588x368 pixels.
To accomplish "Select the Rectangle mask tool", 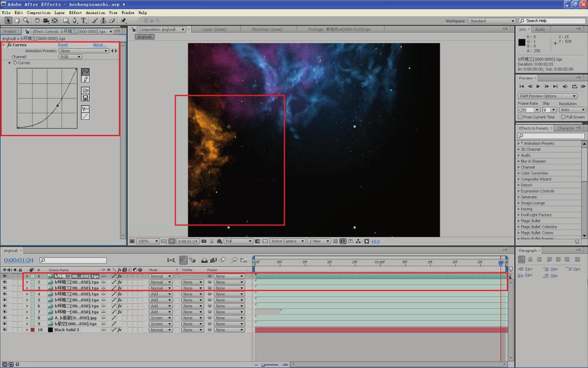I will (66, 20).
